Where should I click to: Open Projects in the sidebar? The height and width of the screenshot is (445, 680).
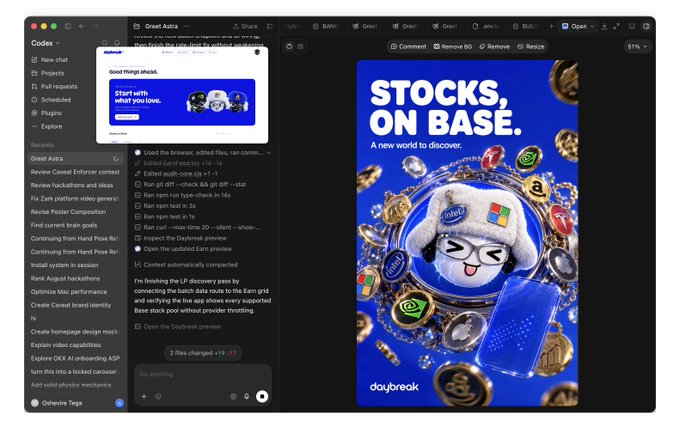click(48, 73)
